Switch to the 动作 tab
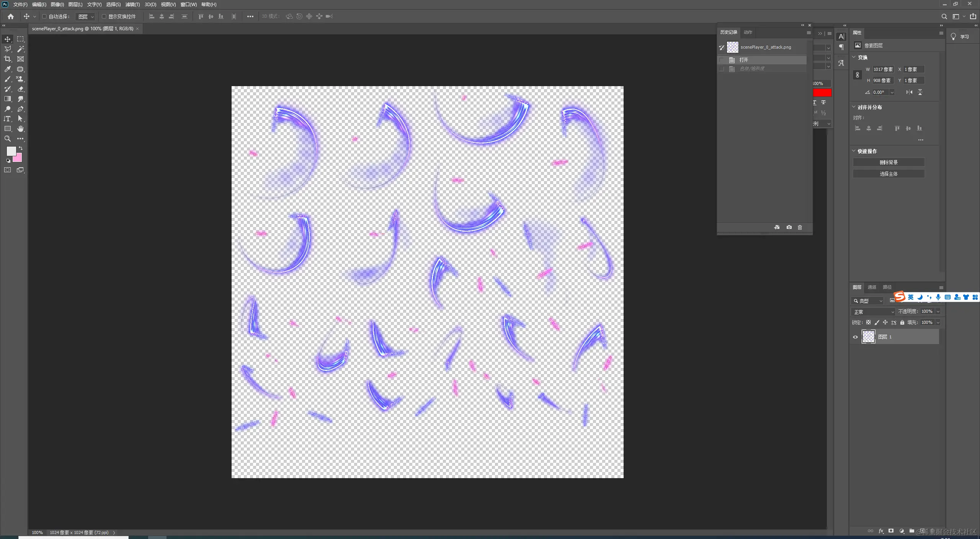The image size is (980, 539). pyautogui.click(x=748, y=32)
